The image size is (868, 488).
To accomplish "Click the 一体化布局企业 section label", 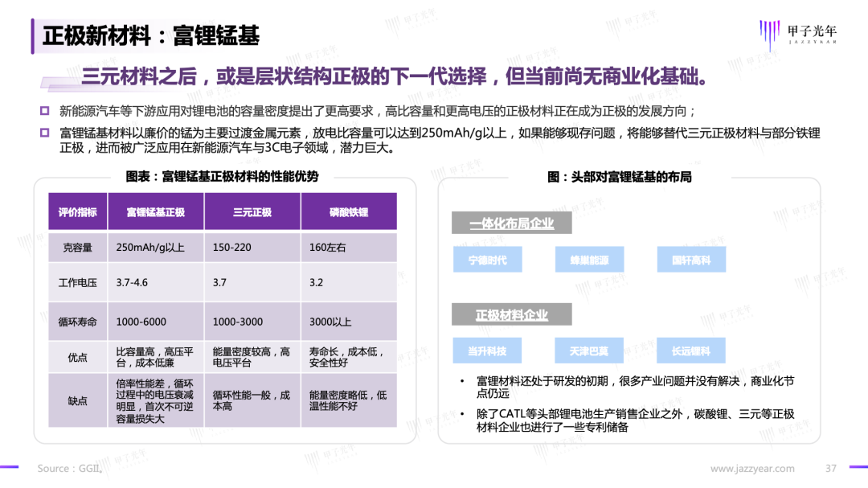I will (511, 223).
